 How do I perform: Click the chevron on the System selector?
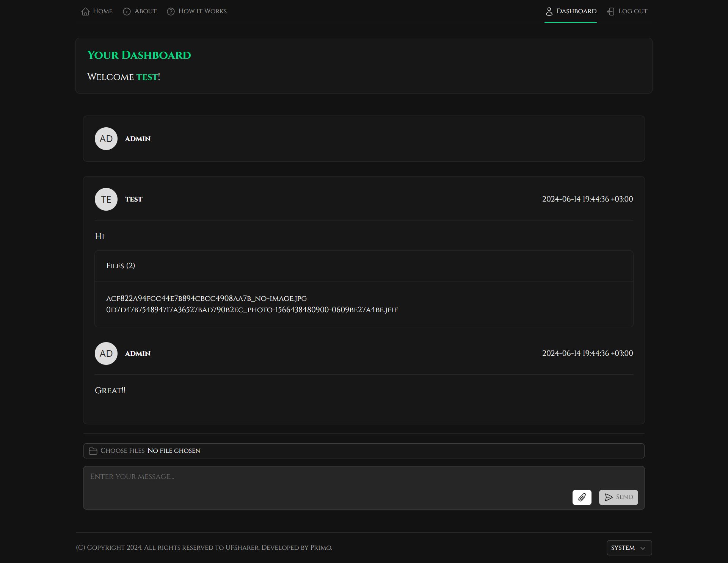[643, 548]
